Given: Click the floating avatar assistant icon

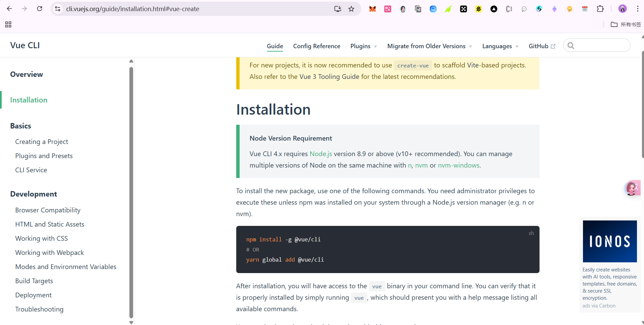Looking at the screenshot, I should 632,188.
